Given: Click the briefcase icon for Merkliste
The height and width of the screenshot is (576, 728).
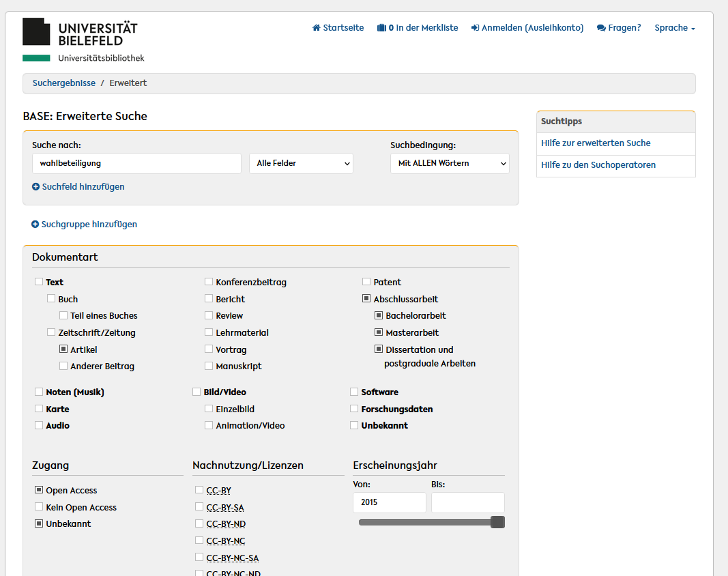Looking at the screenshot, I should click(381, 28).
